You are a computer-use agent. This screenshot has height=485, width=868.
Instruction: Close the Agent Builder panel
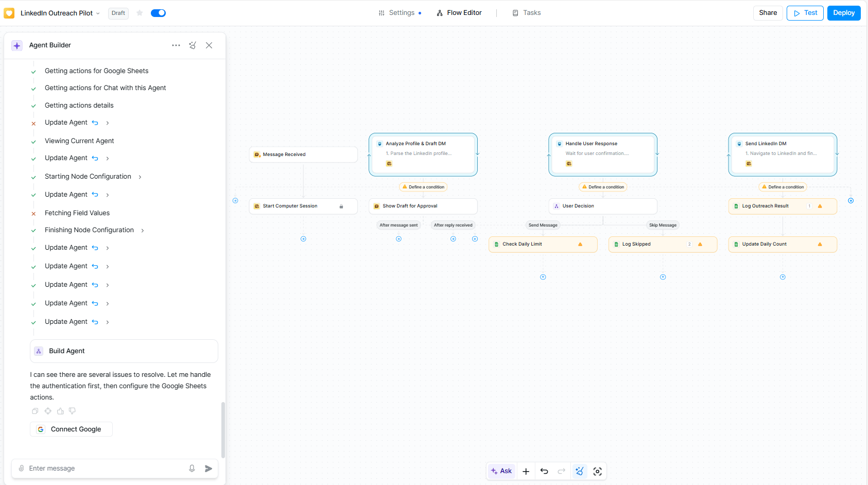209,45
